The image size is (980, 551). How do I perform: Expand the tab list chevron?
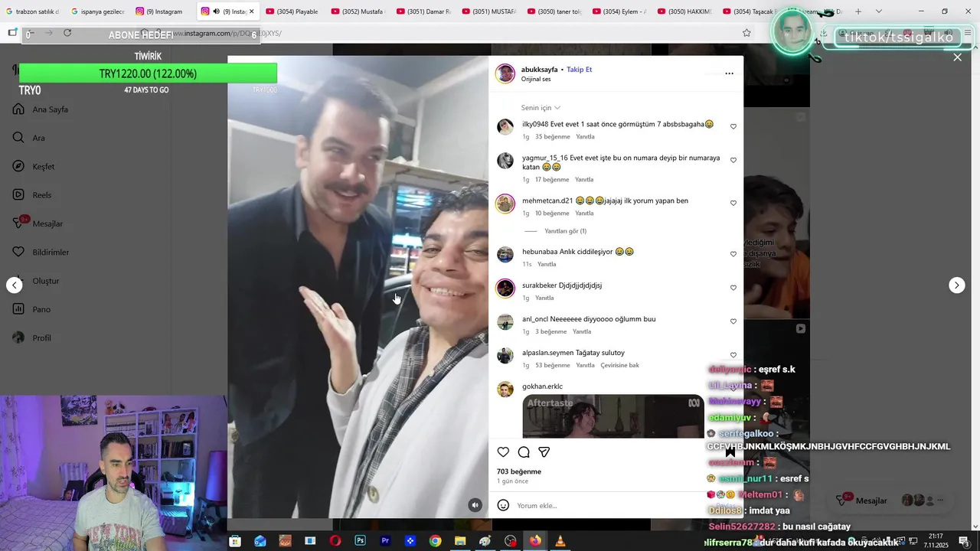click(878, 11)
